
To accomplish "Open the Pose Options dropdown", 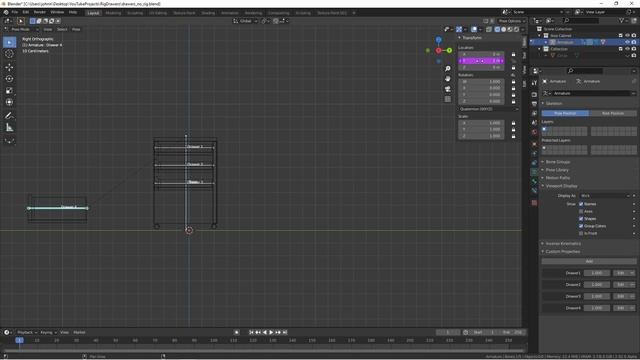I will (511, 21).
